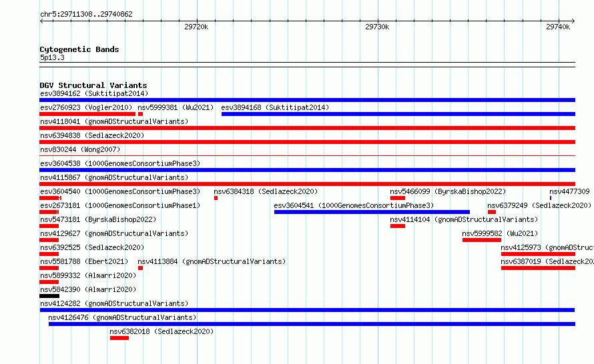Select nsv6394838 (Sedlazeck2020) label
594x364 pixels.
pyautogui.click(x=92, y=135)
